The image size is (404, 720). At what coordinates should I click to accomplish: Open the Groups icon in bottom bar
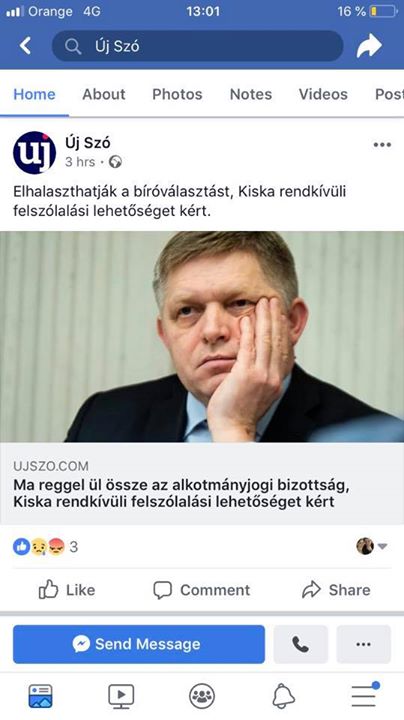202,696
